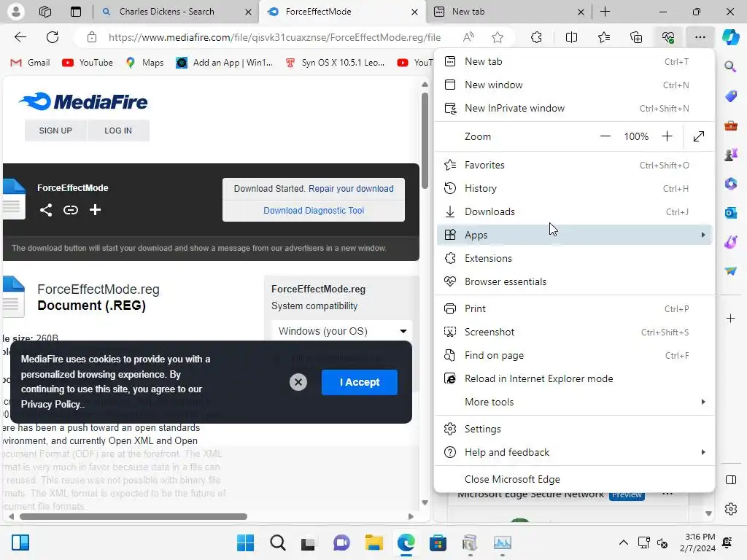Click the LOG IN button
Viewport: 747px width, 560px height.
118,131
